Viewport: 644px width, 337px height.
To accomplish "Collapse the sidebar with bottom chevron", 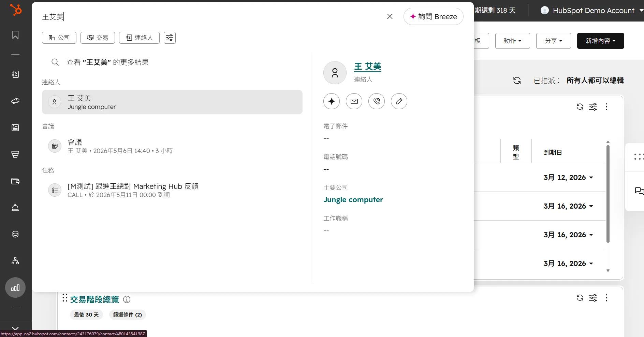I will pos(15,328).
